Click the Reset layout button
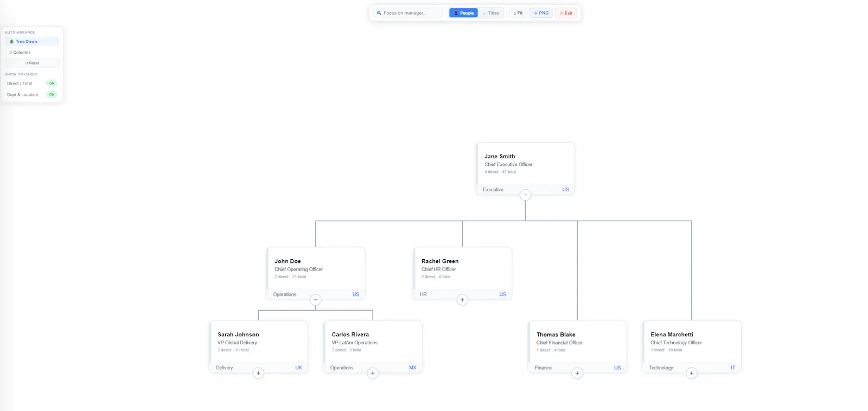The height and width of the screenshot is (411, 868). tap(32, 63)
